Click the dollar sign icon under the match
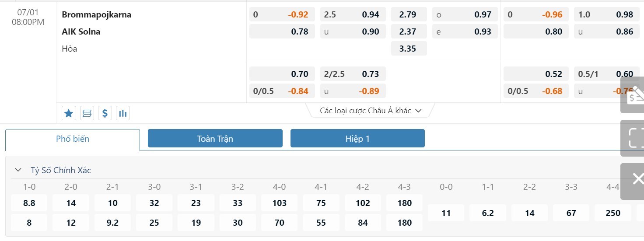 [105, 113]
